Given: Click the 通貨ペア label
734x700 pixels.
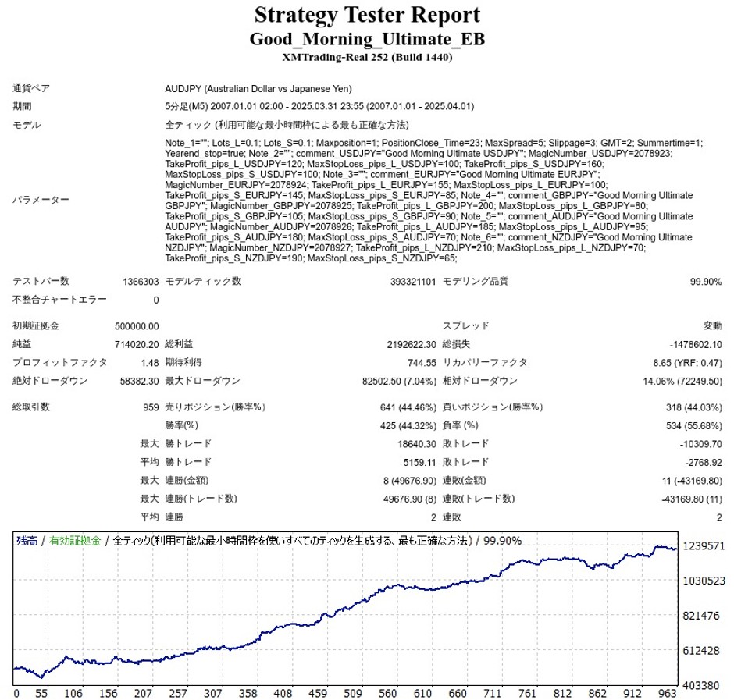Looking at the screenshot, I should pos(31,88).
